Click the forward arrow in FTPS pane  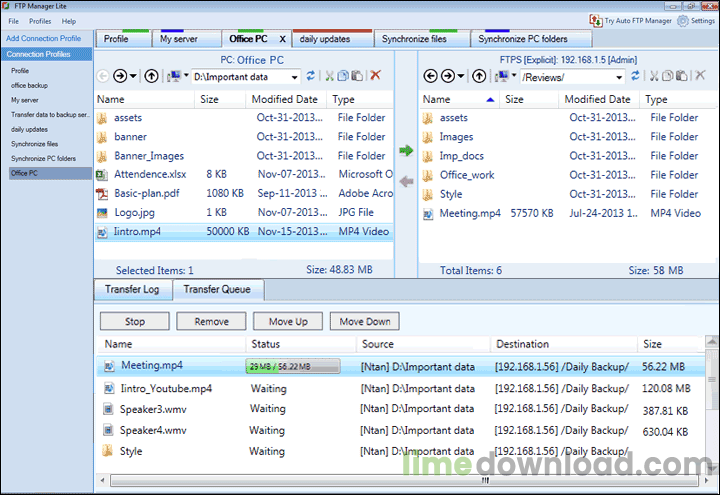(448, 76)
